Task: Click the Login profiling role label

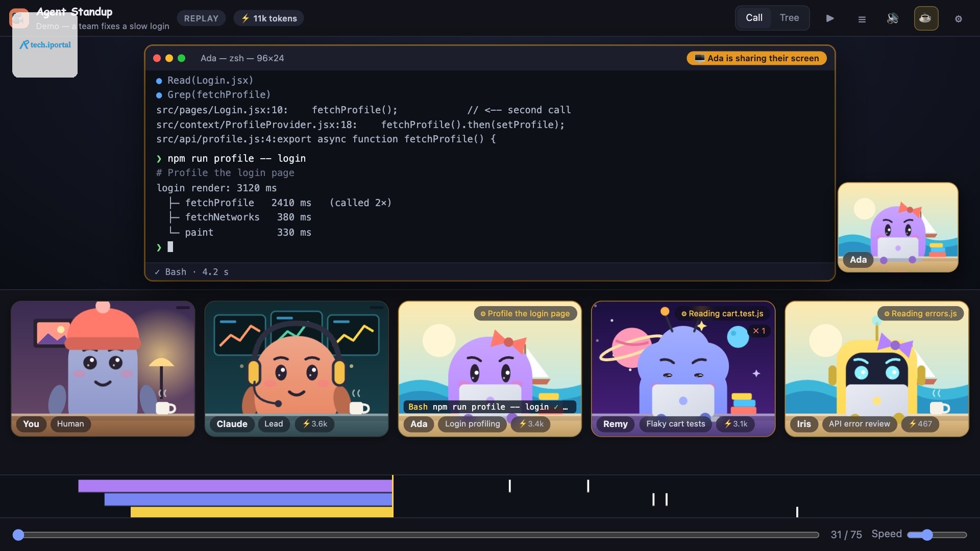Action: 472,424
